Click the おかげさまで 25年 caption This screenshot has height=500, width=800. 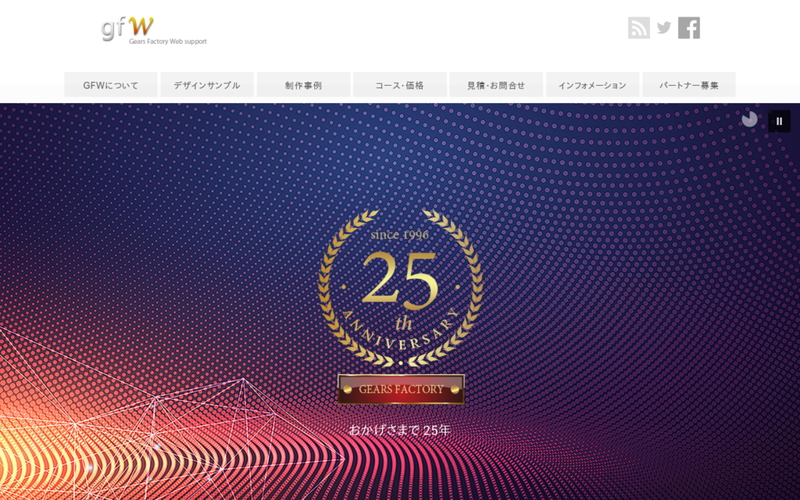click(x=399, y=430)
